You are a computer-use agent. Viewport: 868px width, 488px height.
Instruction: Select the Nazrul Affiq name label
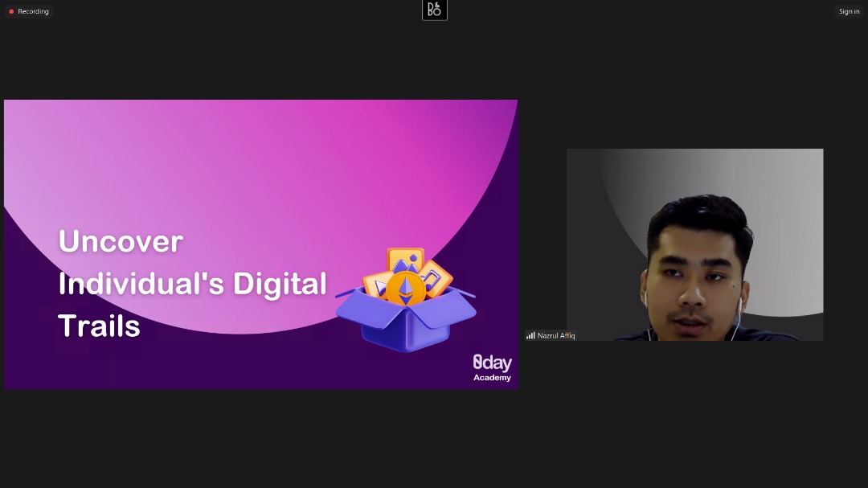tap(556, 335)
